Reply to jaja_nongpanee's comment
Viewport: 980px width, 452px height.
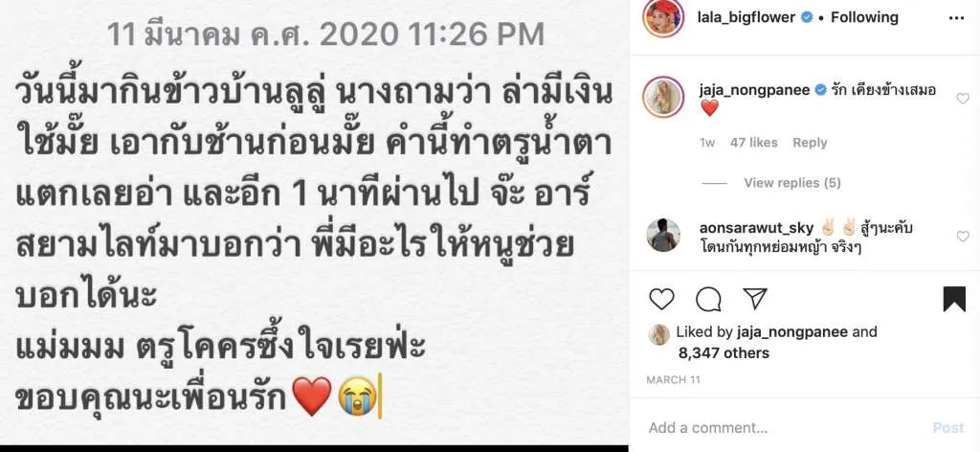click(x=810, y=143)
